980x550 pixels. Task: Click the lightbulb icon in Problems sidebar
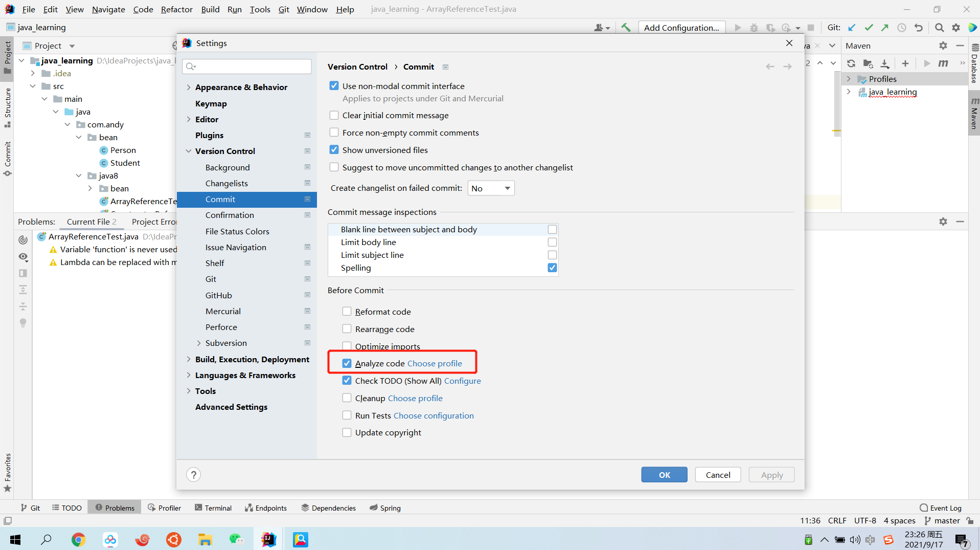(23, 323)
